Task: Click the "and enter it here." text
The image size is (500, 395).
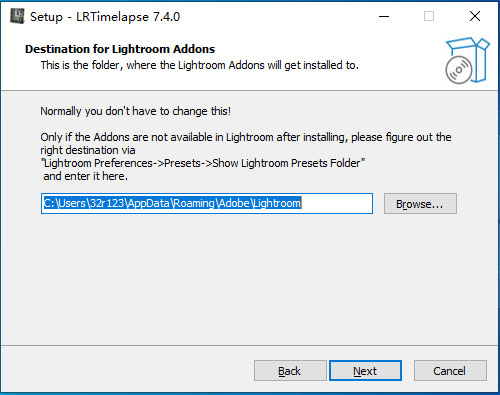Action: click(85, 176)
